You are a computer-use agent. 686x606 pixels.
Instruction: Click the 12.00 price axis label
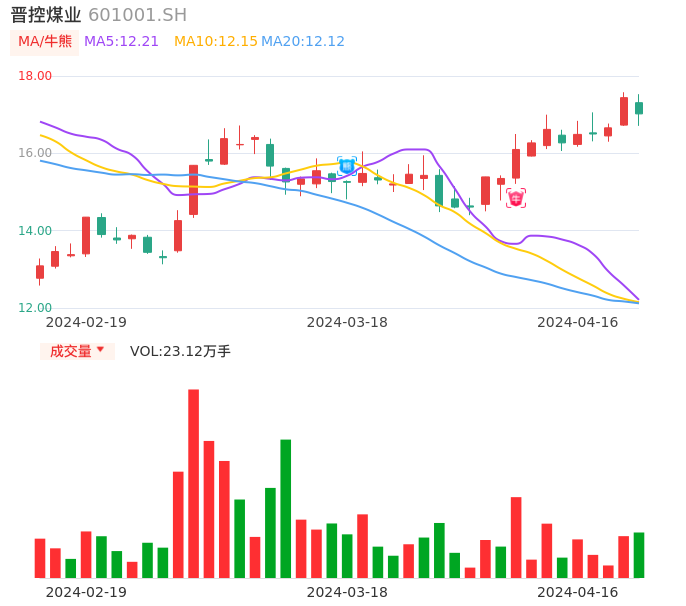click(x=36, y=307)
